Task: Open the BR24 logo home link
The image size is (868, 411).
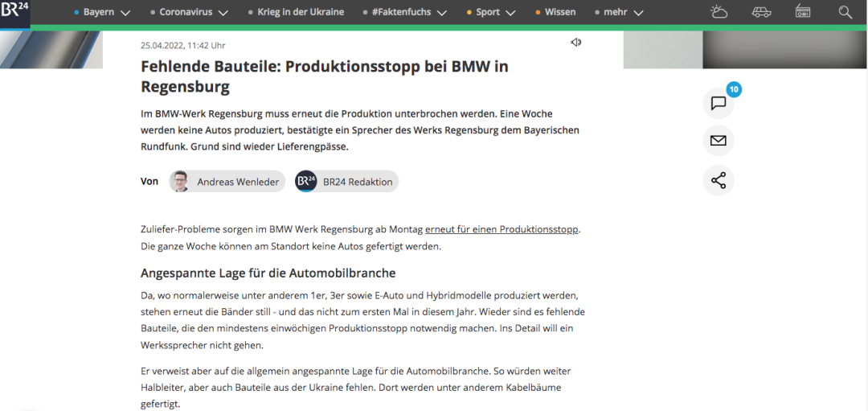Action: point(15,13)
